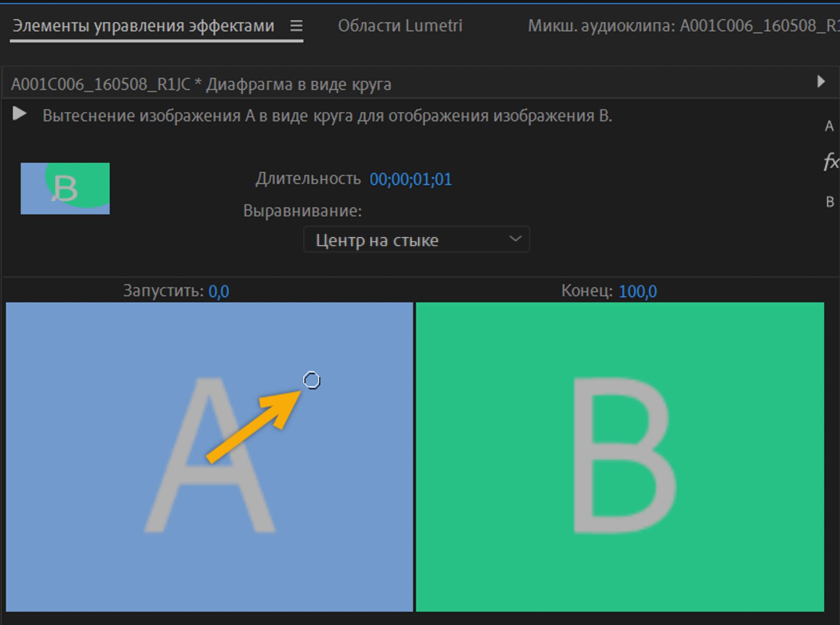The width and height of the screenshot is (840, 625).
Task: Open the panel menu via the hamburger icon
Action: click(296, 26)
